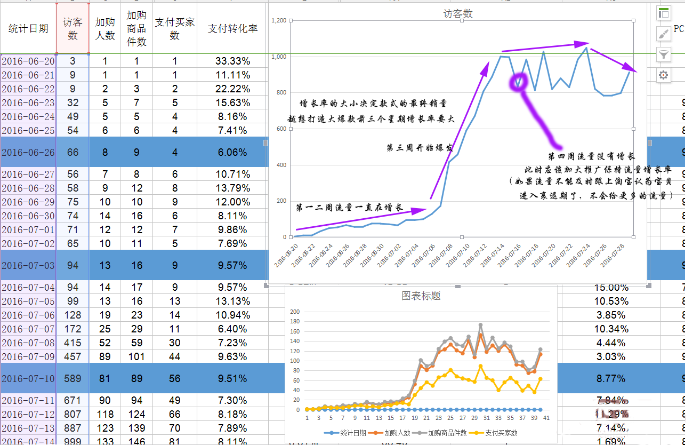Select the 访客数 chart title

click(460, 15)
